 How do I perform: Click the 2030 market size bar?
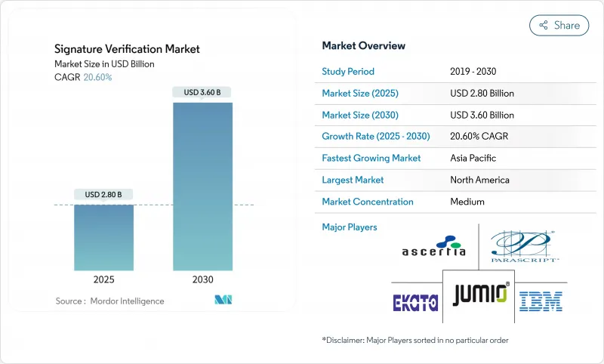coord(202,186)
